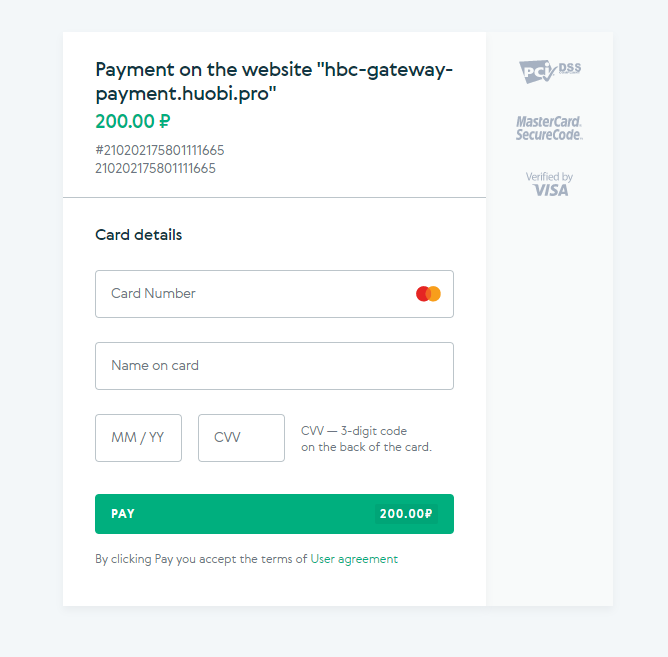
Task: Open the User agreement link
Action: point(354,559)
